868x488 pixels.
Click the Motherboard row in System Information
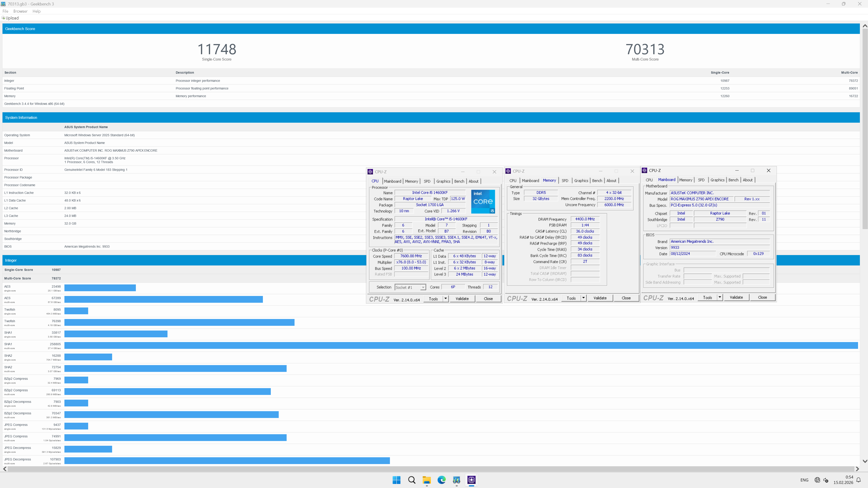431,150
